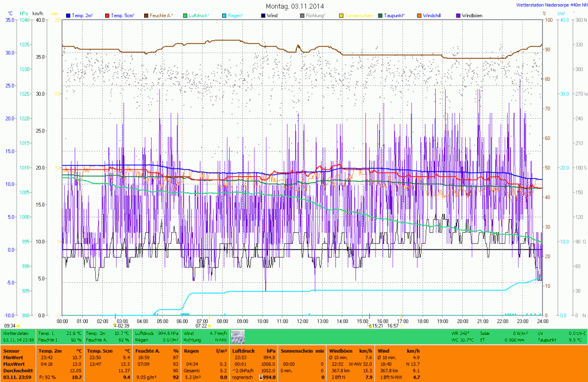Click the gray Richtung legend marker

click(x=303, y=14)
